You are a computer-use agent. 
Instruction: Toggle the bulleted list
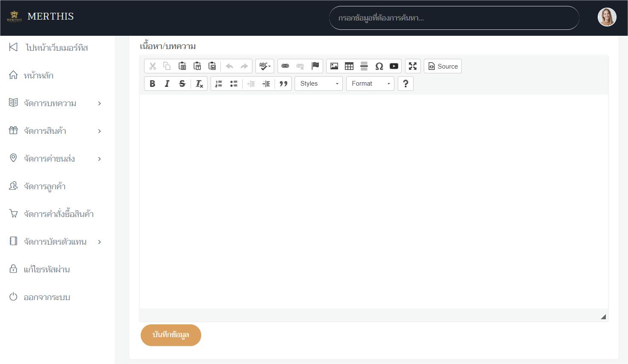(x=234, y=84)
